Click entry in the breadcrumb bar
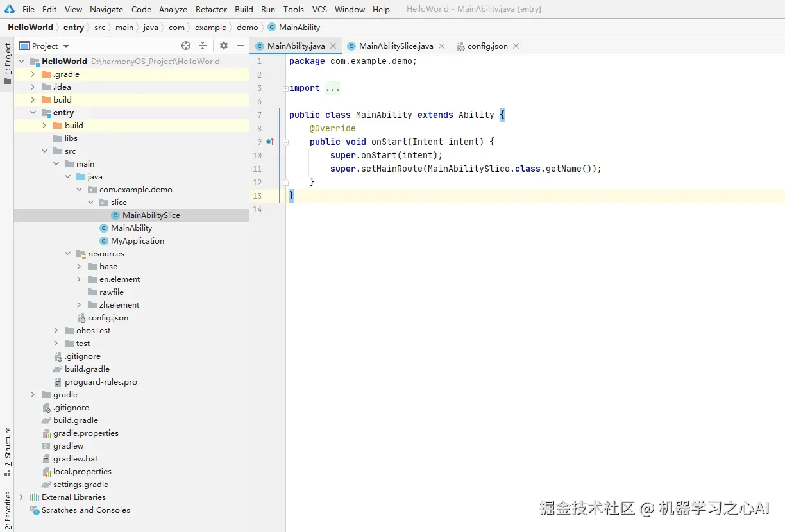785x532 pixels. [x=74, y=27]
